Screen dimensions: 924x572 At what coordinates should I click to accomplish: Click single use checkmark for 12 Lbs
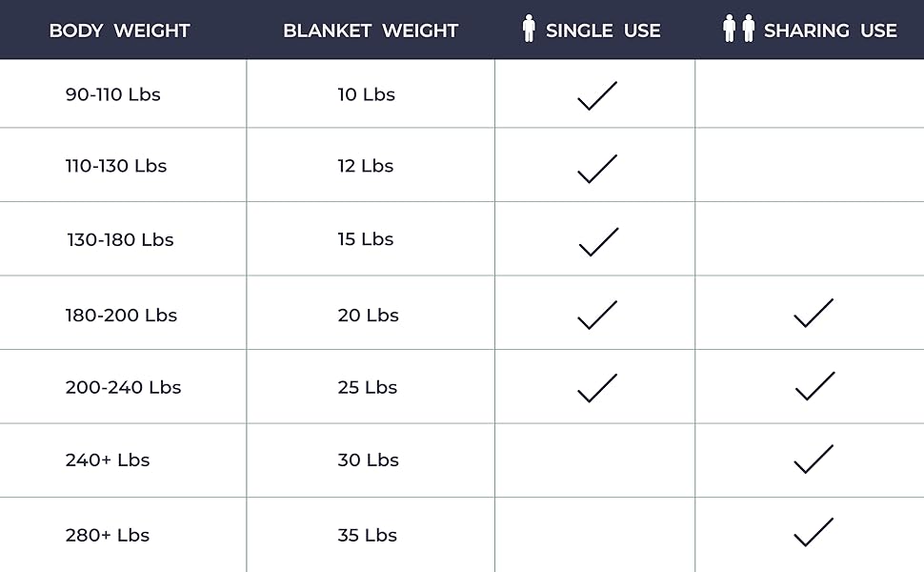point(597,168)
